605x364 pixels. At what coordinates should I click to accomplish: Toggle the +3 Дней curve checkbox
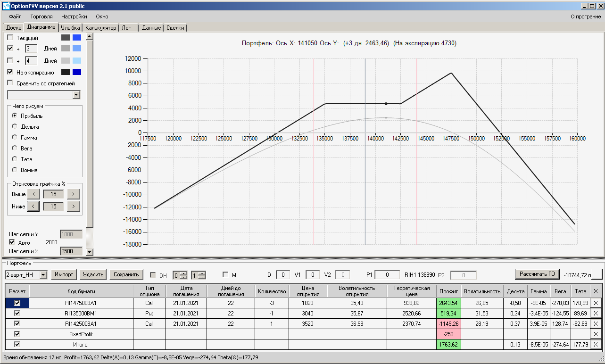coord(10,49)
